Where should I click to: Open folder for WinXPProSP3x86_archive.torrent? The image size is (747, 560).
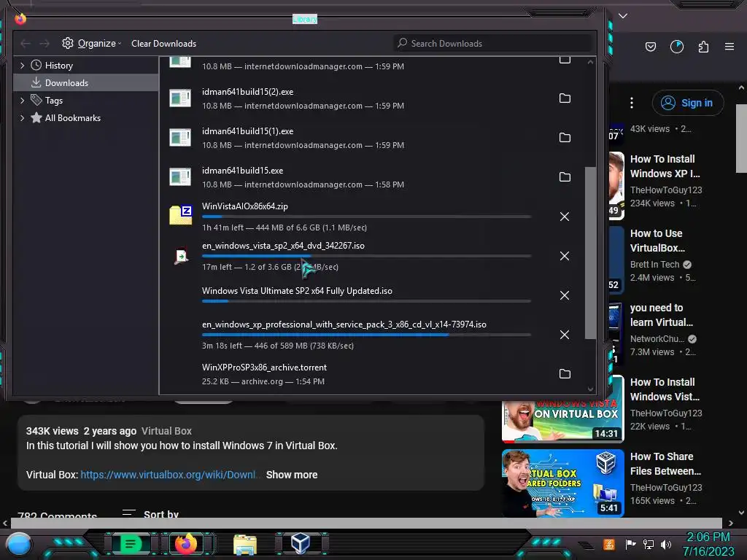[565, 374]
